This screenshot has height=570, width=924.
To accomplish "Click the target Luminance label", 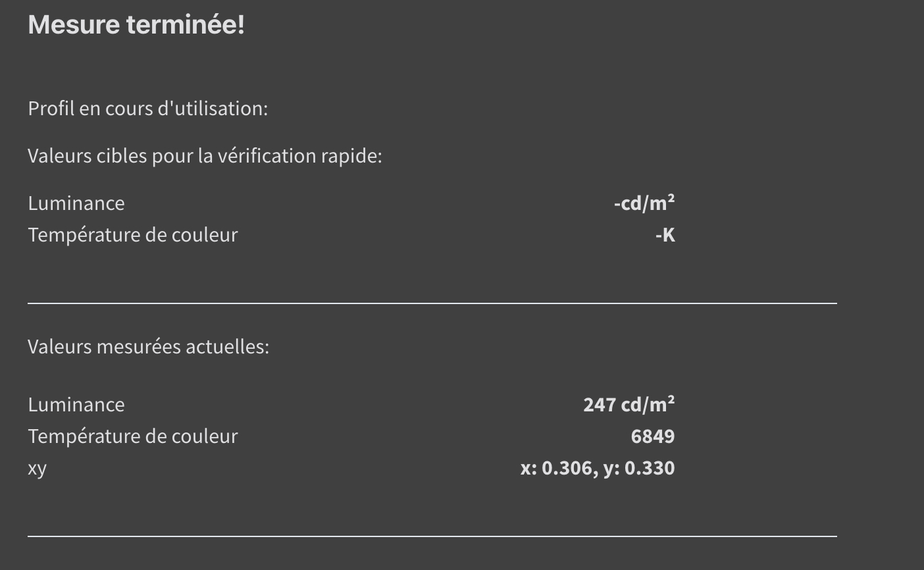I will (x=76, y=203).
